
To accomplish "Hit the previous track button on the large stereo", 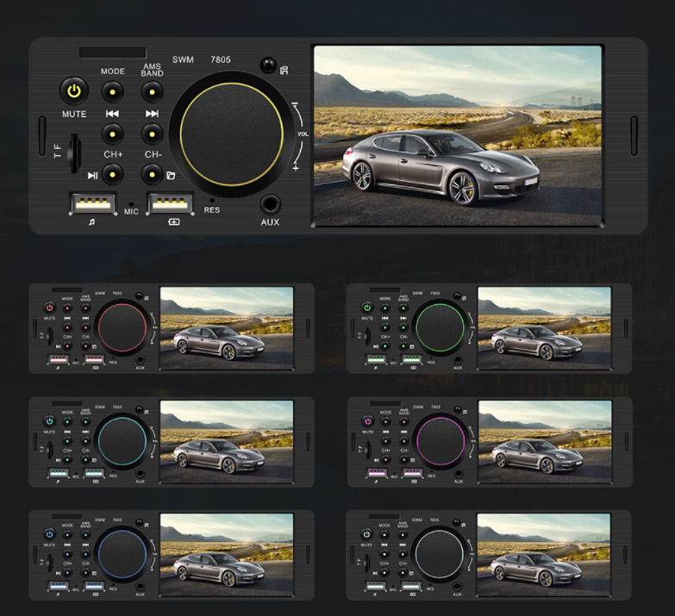I will [113, 134].
